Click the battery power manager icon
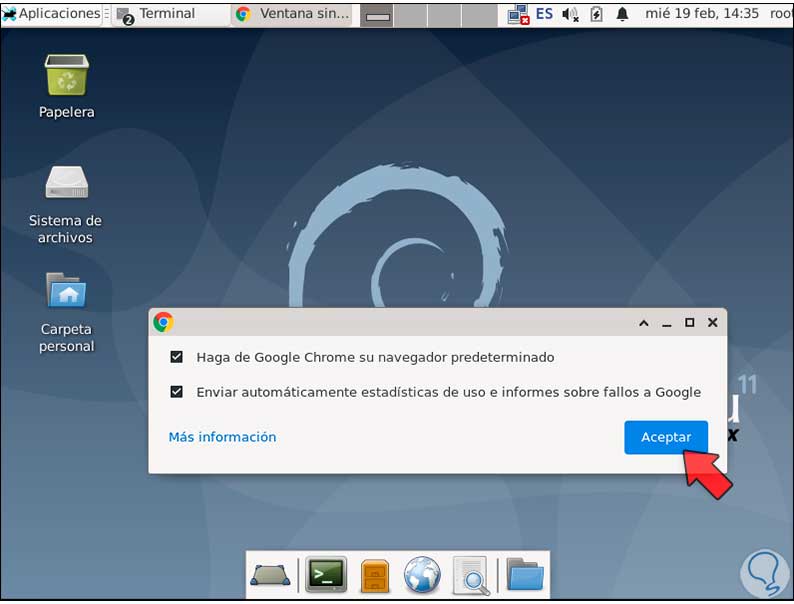794x604 pixels. click(597, 14)
